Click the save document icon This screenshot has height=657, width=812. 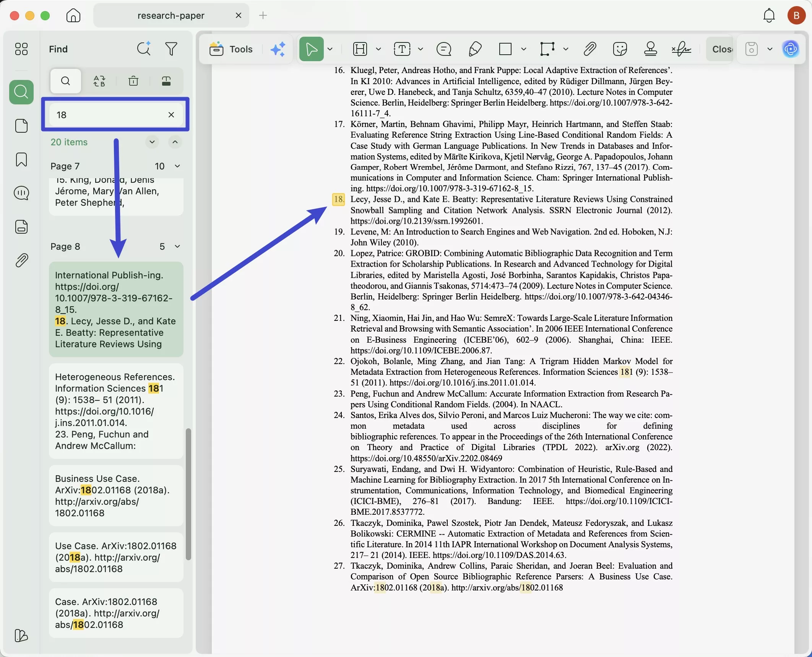click(751, 49)
